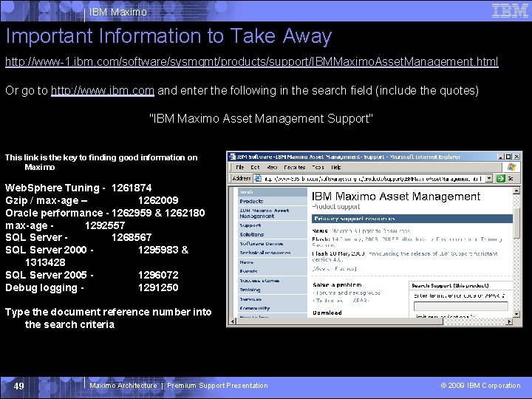Screen dimensions: 532x399
Task: Click the scroll left arrow of horizontal scrollbar
Action: tap(233, 321)
